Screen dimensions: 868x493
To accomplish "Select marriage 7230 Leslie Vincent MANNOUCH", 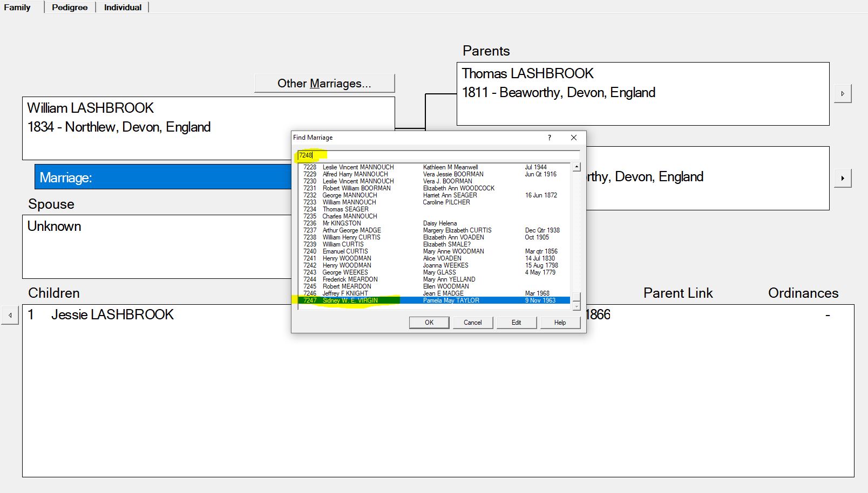I will 434,181.
